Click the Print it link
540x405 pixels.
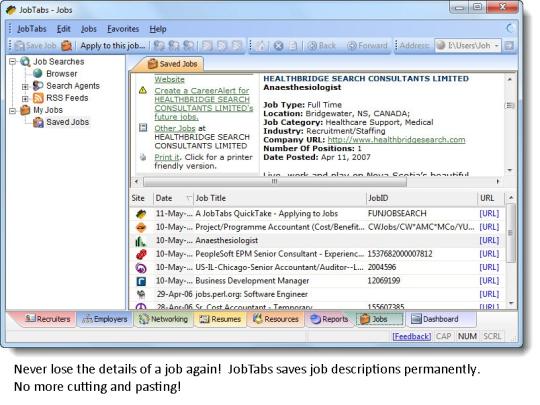[x=167, y=157]
